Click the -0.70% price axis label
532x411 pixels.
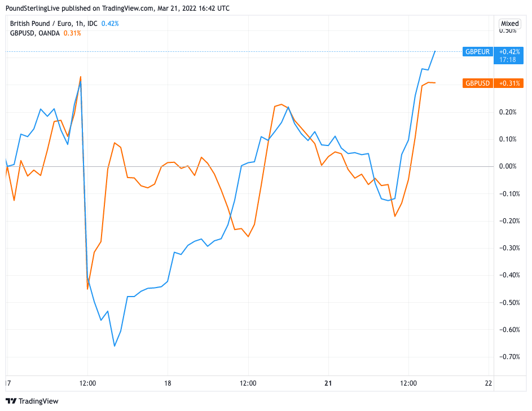click(x=508, y=357)
